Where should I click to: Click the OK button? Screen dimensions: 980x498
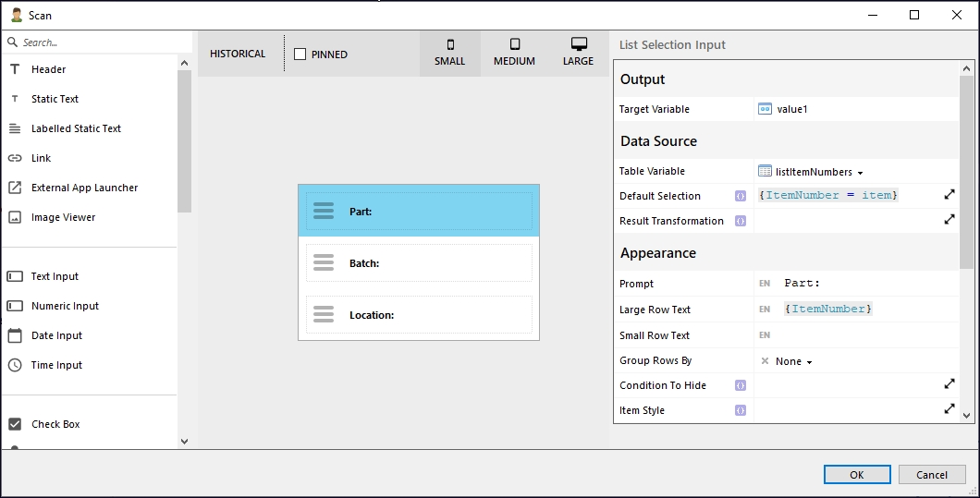(856, 474)
